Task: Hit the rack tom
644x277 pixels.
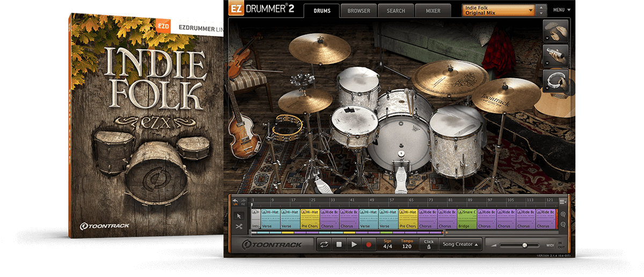Action: pos(358,87)
